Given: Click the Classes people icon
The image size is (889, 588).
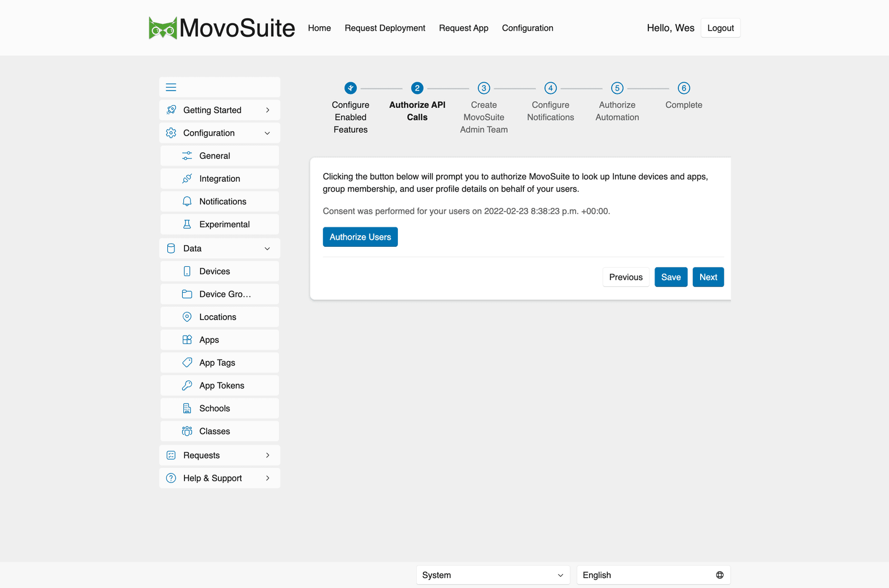Looking at the screenshot, I should coord(187,431).
